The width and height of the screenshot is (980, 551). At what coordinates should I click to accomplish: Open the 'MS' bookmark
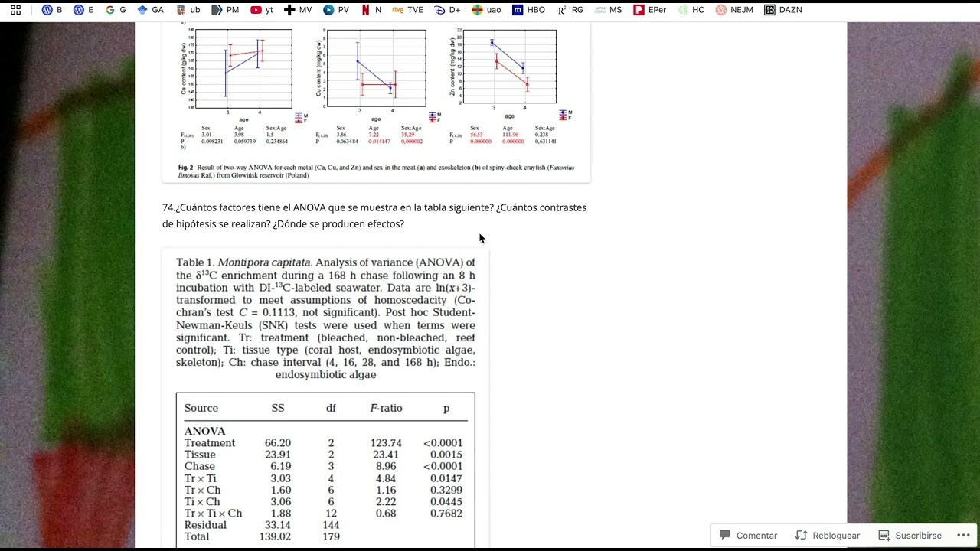click(608, 10)
